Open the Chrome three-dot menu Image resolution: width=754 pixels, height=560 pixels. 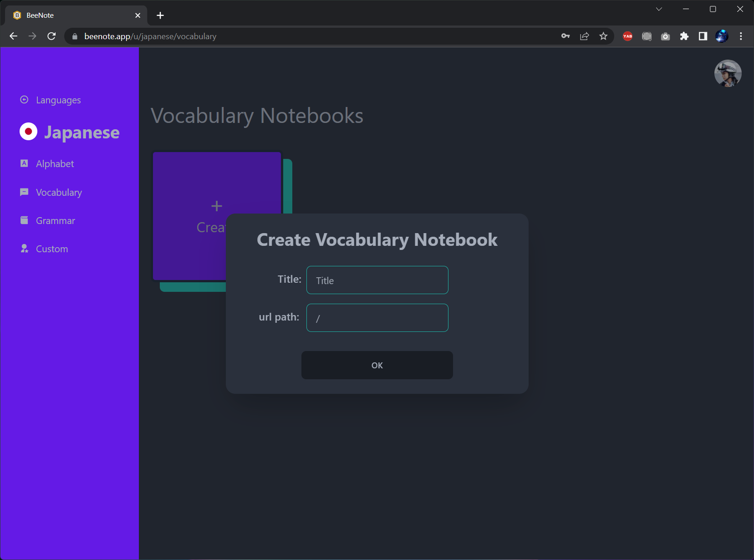(741, 36)
